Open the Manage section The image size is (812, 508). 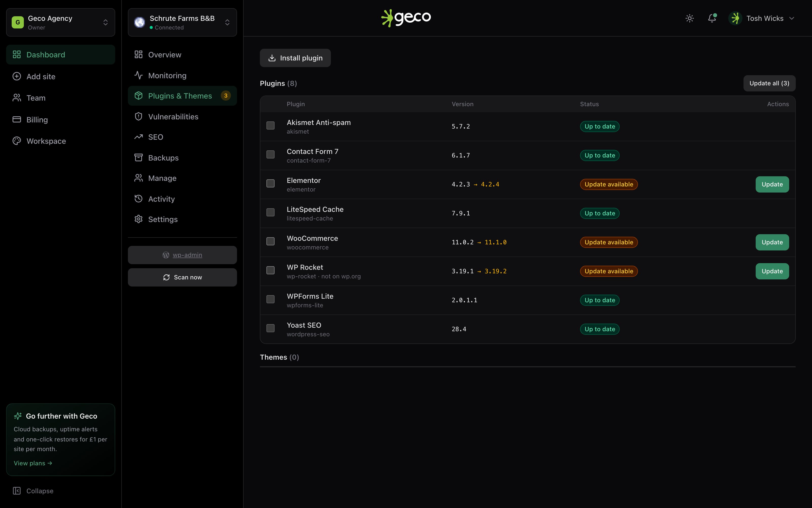point(182,178)
